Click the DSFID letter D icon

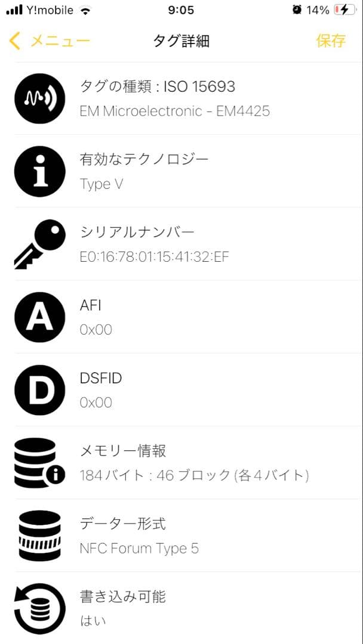click(39, 390)
